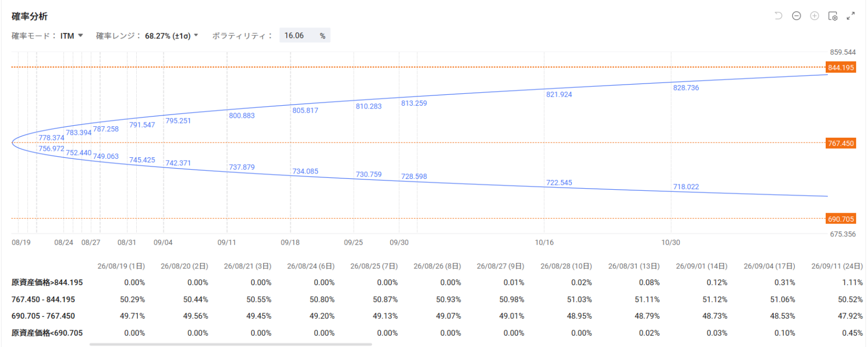Click x-axis date label 10/16
Image resolution: width=868 pixels, height=347 pixels.
point(544,242)
